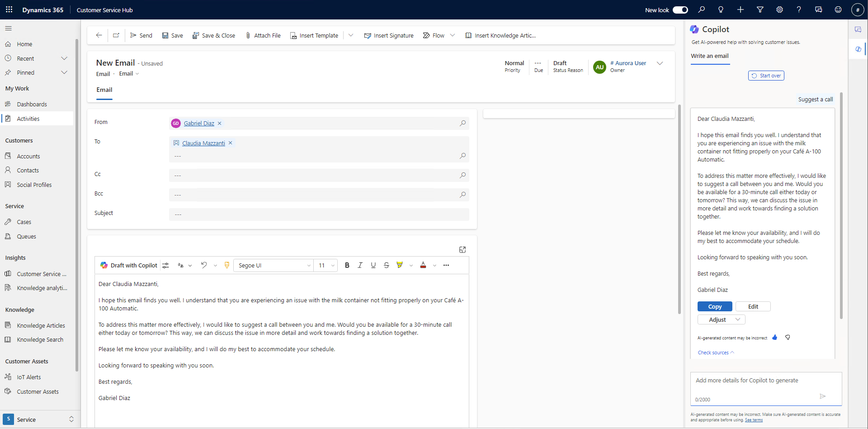Open the font color picker
The image size is (868, 429).
pyautogui.click(x=423, y=265)
